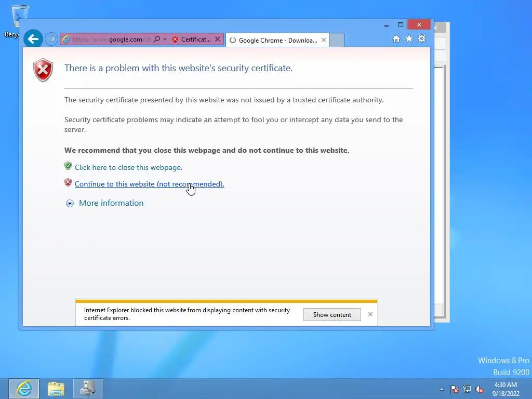Click the large red error shield icon

(x=43, y=70)
